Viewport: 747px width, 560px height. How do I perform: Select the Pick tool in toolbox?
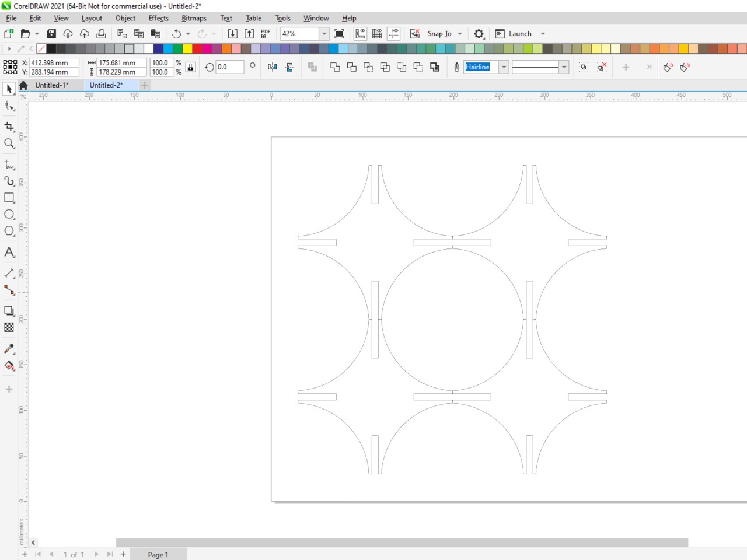9,89
